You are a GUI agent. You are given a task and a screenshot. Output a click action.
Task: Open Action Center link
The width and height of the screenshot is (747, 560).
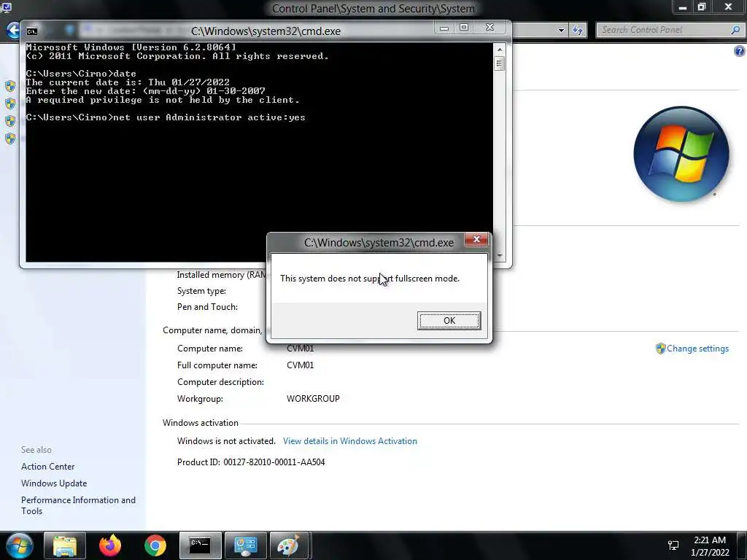click(47, 467)
